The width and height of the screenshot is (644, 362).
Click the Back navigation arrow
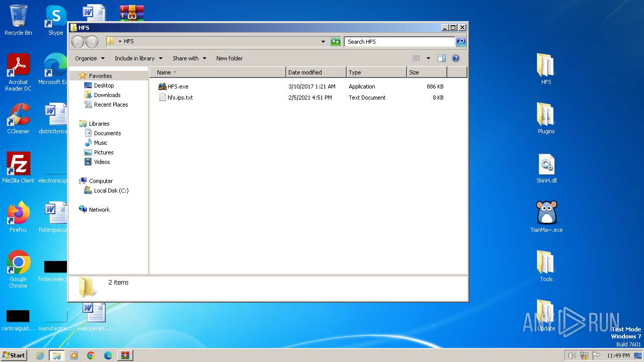[x=78, y=42]
